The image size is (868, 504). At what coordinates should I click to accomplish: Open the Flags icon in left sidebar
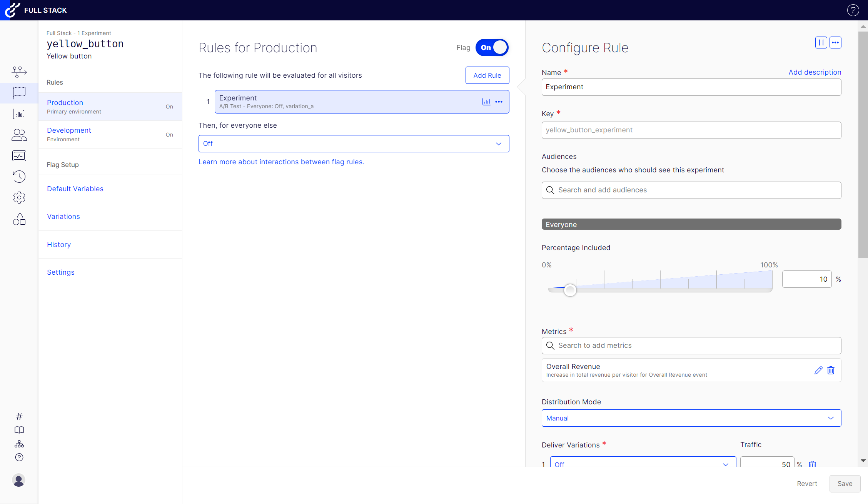click(19, 93)
